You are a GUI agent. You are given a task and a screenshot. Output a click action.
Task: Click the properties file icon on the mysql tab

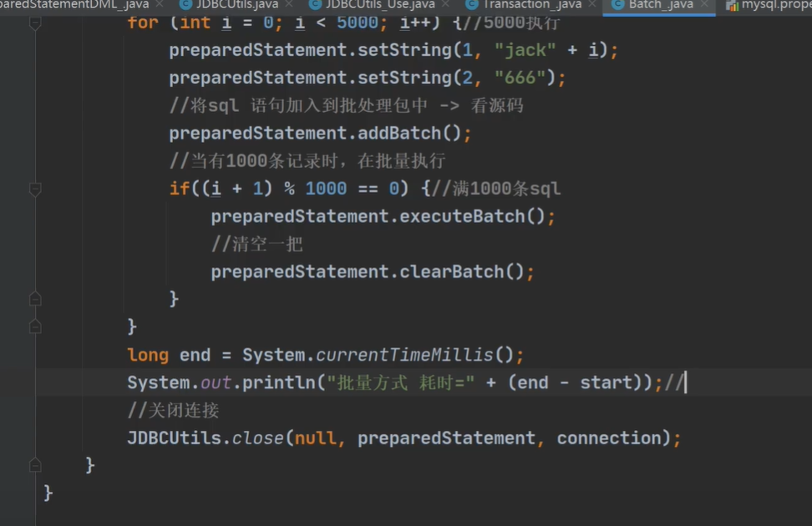tap(732, 6)
